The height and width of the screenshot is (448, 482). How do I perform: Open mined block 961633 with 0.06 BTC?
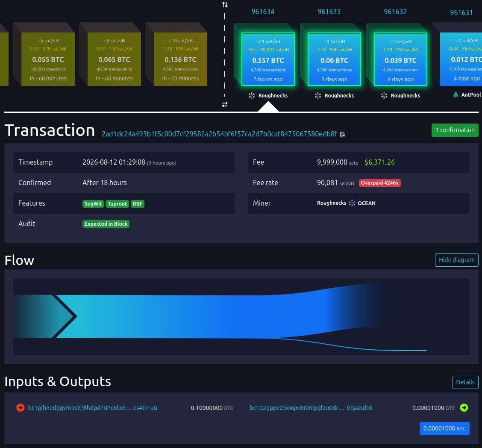coord(334,59)
